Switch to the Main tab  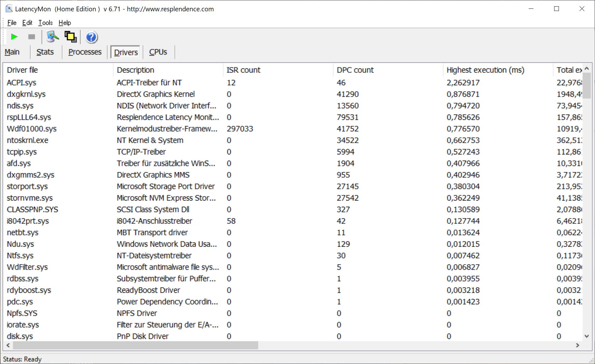(x=12, y=52)
